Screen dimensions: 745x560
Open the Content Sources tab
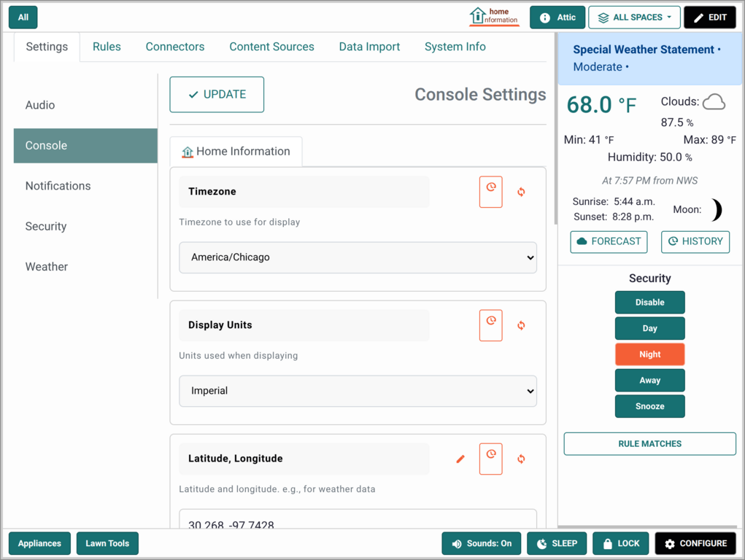[x=271, y=47]
